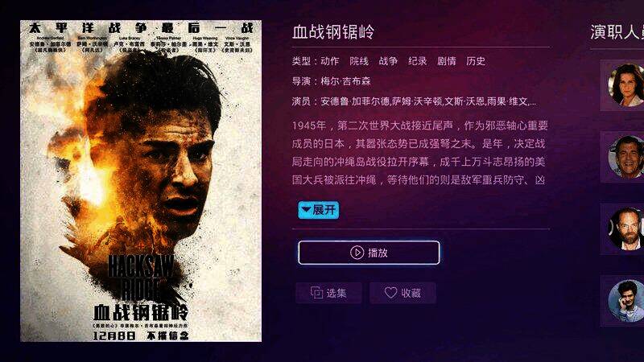Open the first cast member portrait

(x=626, y=85)
